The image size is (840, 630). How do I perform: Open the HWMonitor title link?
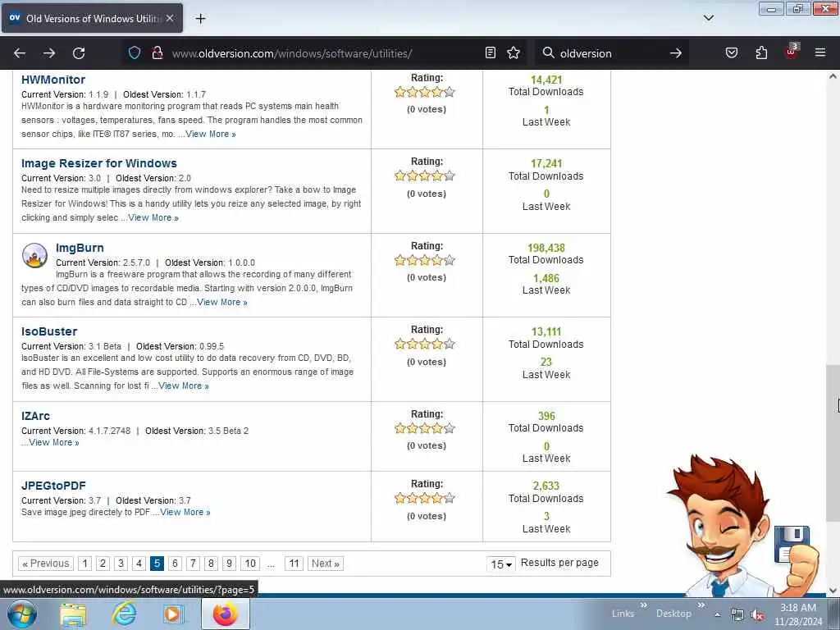click(53, 80)
